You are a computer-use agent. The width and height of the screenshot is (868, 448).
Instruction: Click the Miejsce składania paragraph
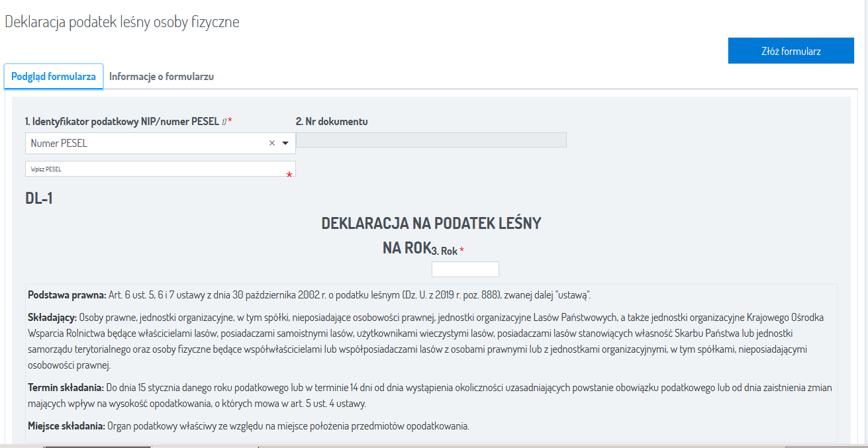coord(248,426)
